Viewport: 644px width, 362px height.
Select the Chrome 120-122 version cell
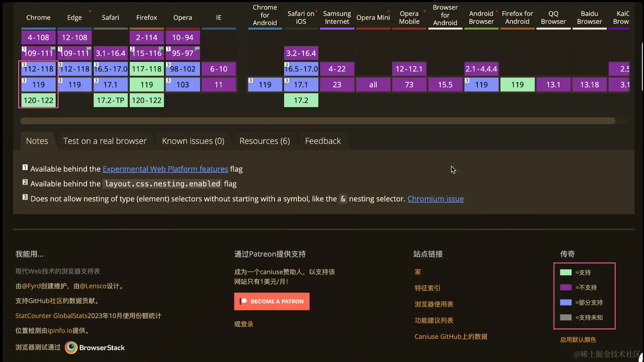38,100
